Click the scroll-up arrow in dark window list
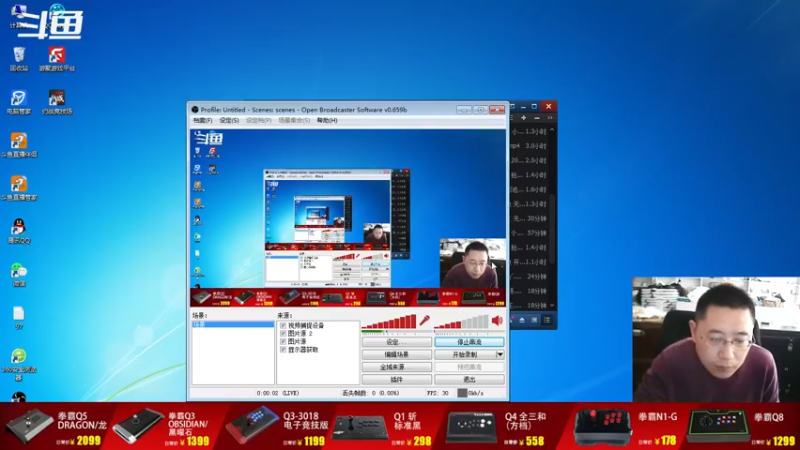 tap(552, 131)
